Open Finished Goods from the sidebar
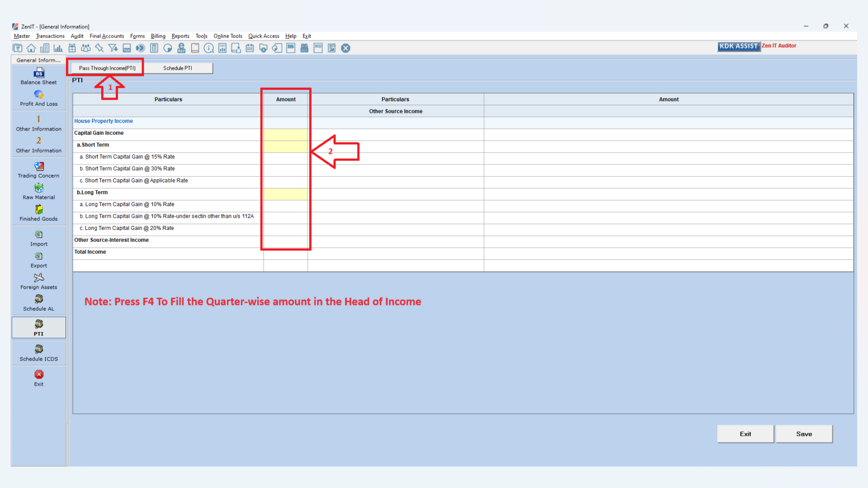The image size is (868, 488). pos(39,214)
